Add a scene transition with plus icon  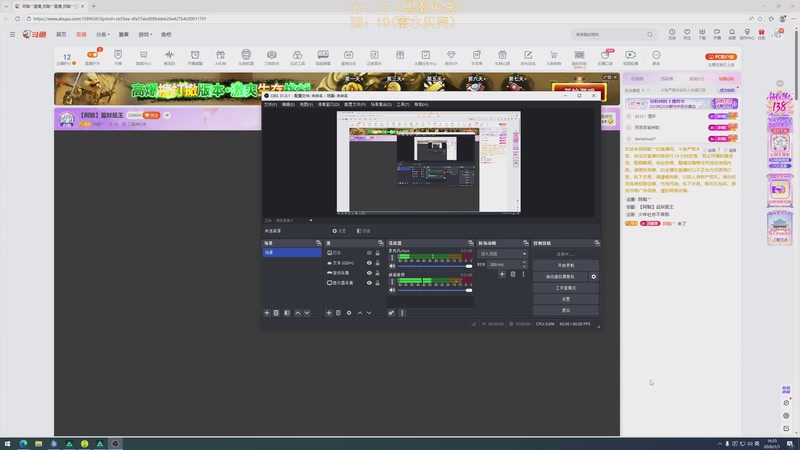(502, 274)
